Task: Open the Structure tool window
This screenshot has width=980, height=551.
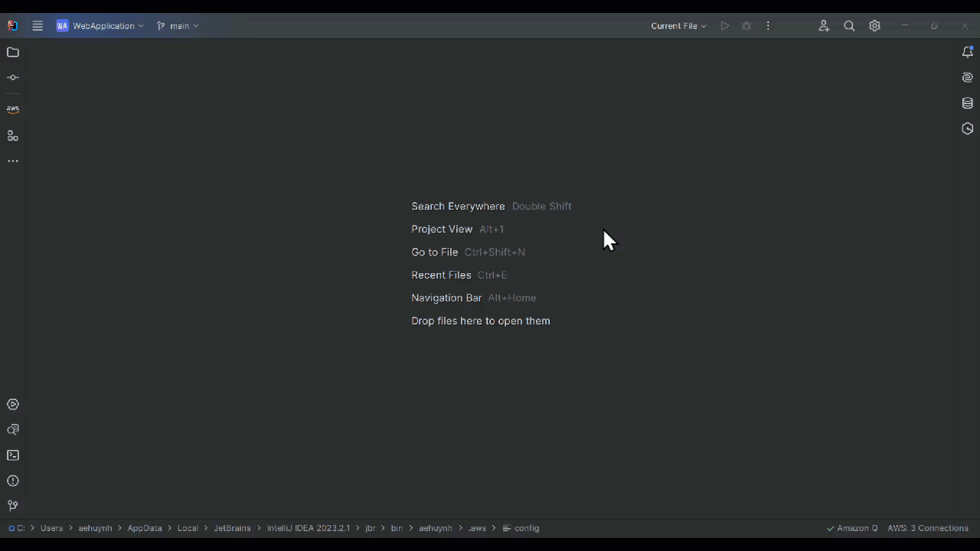Action: pos(12,135)
